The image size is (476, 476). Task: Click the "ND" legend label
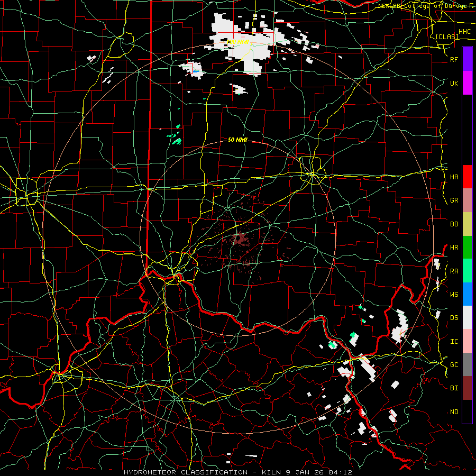454,412
